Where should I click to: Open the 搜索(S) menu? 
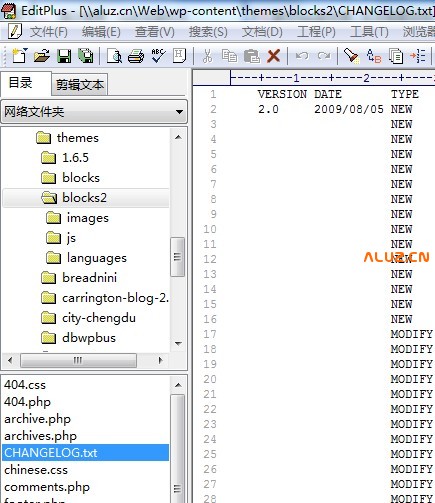(208, 32)
